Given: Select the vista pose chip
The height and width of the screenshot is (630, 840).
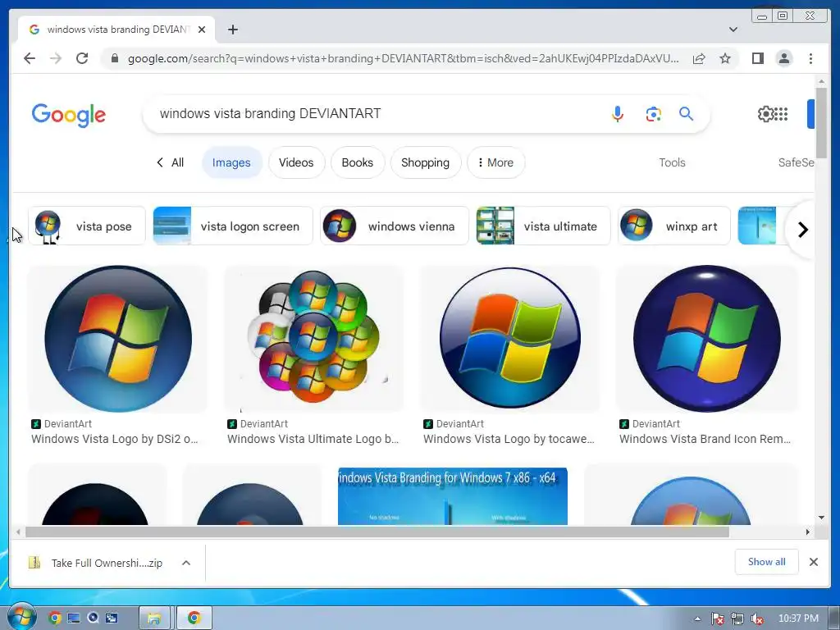Looking at the screenshot, I should [86, 226].
